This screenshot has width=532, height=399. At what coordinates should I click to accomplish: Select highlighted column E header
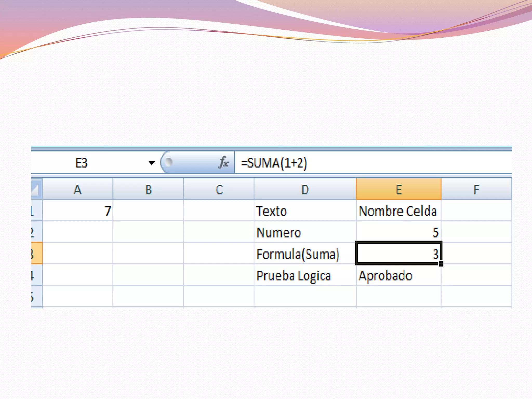pyautogui.click(x=398, y=189)
